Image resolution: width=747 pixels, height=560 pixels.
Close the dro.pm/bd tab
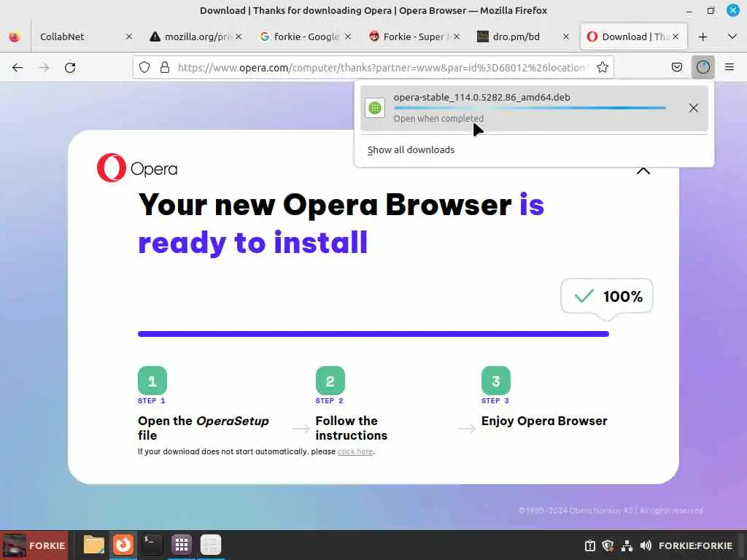point(565,36)
